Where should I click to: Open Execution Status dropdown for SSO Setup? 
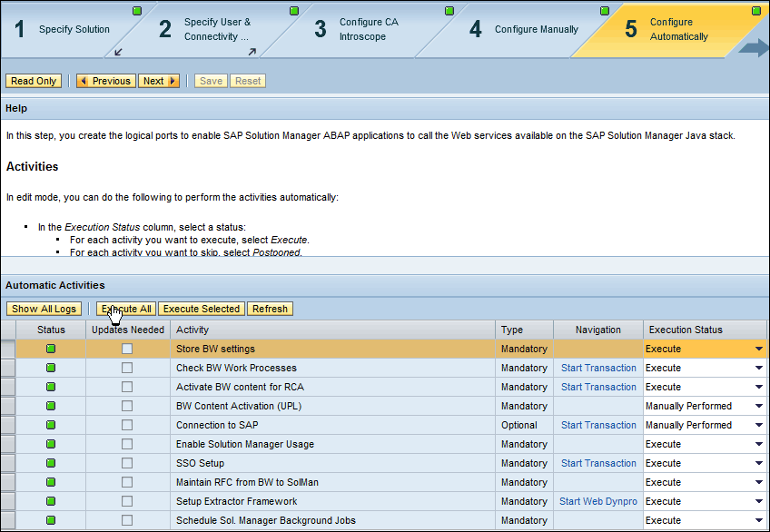click(758, 463)
